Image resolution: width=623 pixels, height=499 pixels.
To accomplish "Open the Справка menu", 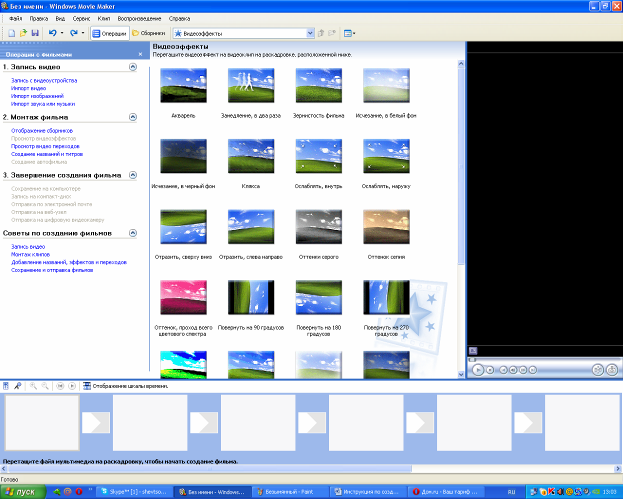I will pos(179,19).
